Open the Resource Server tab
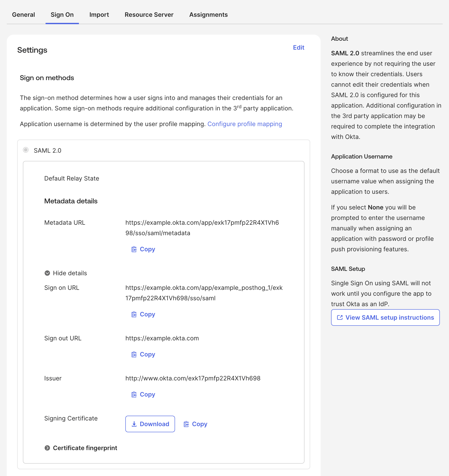This screenshot has width=449, height=476. (149, 15)
